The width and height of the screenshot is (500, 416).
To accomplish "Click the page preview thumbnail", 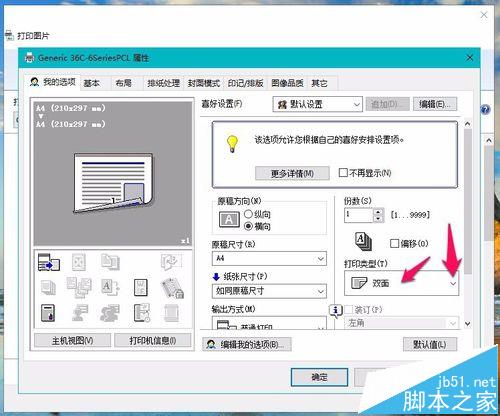I will 113,183.
